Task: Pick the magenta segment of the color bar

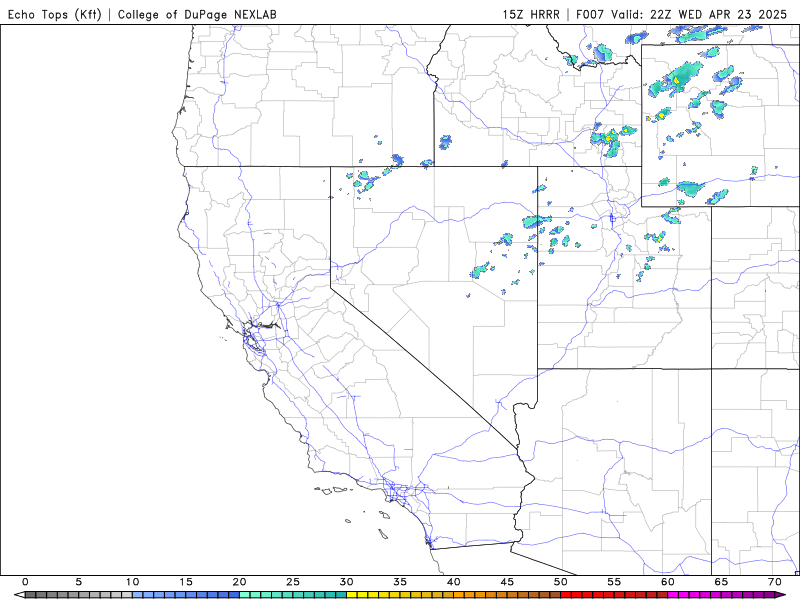Action: (x=721, y=595)
